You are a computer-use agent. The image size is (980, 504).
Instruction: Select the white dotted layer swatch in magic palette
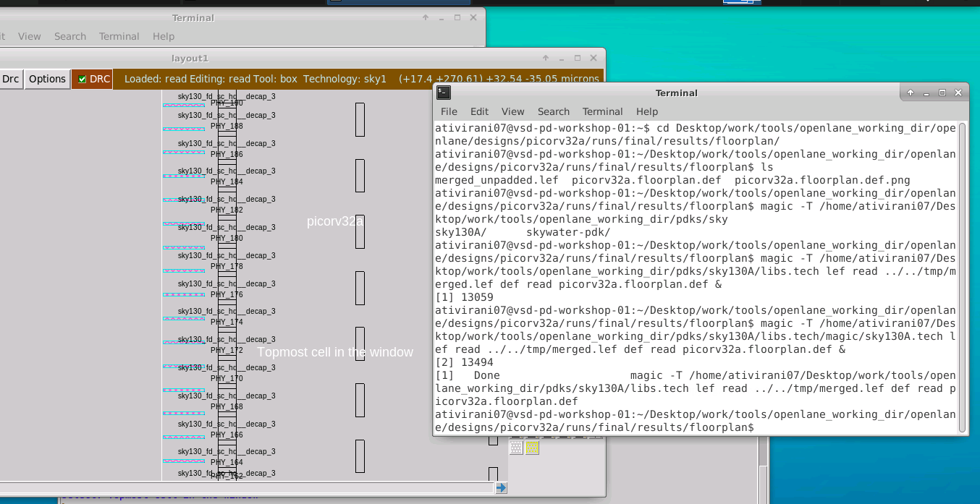pos(515,447)
